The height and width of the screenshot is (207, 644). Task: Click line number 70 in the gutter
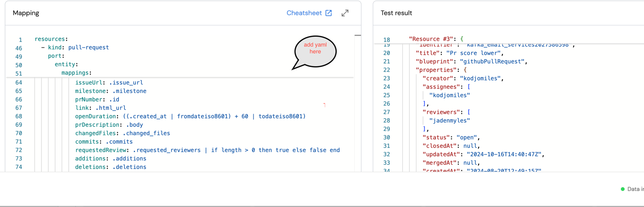click(x=19, y=133)
